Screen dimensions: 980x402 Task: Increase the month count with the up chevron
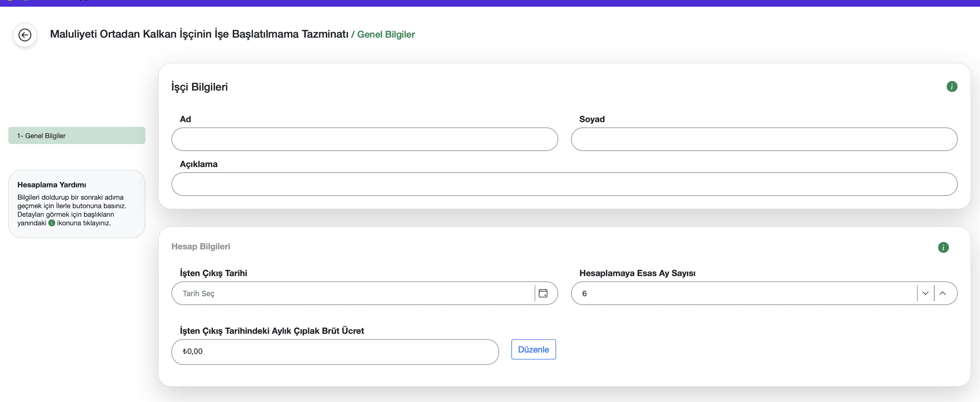click(942, 293)
